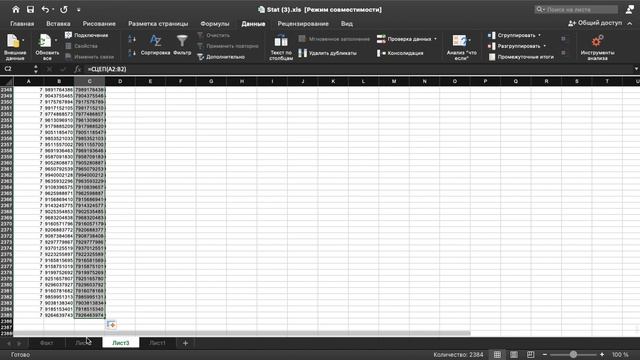
Task: Click the Home icon in title bar
Action: pos(16,9)
